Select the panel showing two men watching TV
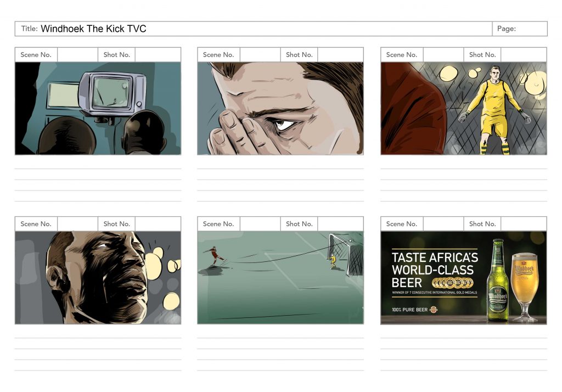The width and height of the screenshot is (562, 392). coord(98,108)
